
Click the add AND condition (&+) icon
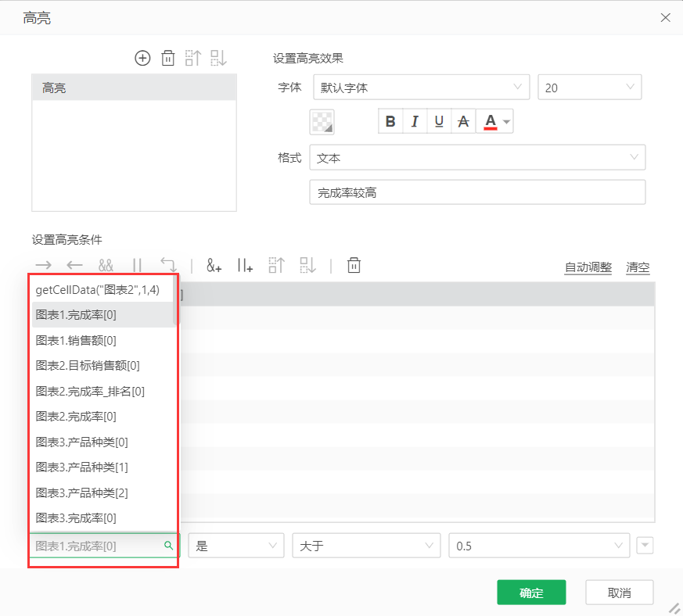tap(214, 266)
